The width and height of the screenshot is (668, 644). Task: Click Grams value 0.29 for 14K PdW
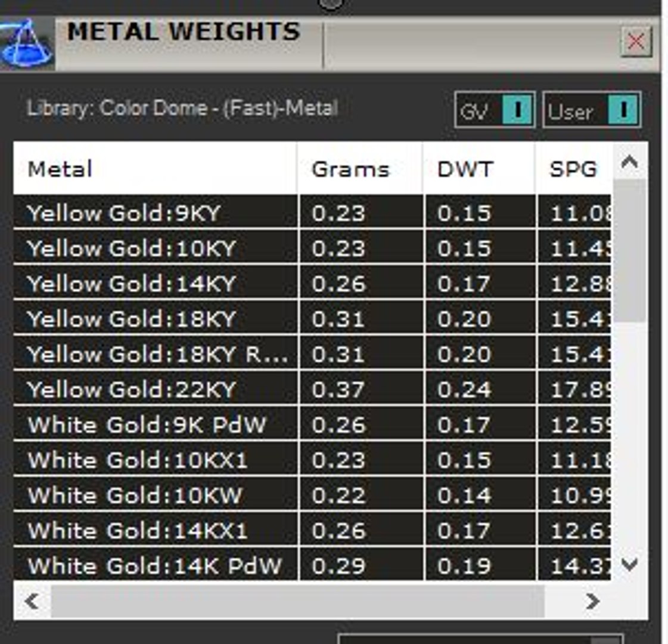[338, 566]
